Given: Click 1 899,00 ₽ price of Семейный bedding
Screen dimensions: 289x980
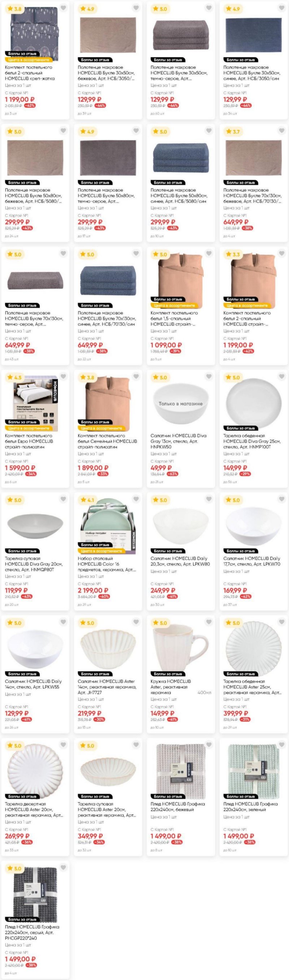Looking at the screenshot, I should point(93,468).
